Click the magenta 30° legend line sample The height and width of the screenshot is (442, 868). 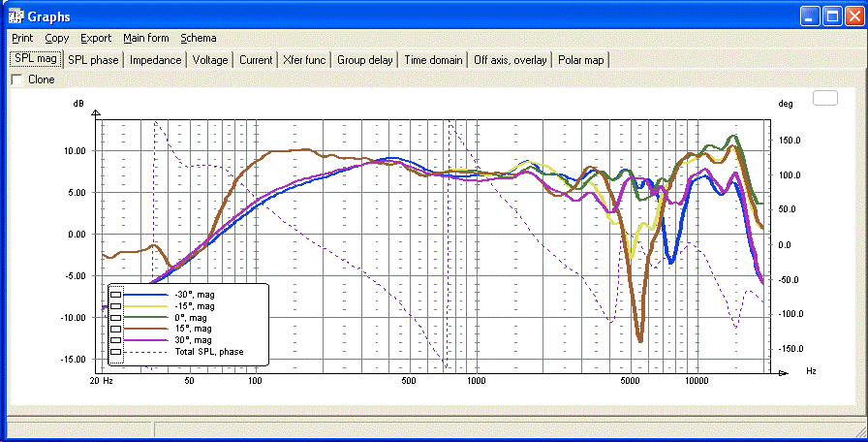click(146, 340)
